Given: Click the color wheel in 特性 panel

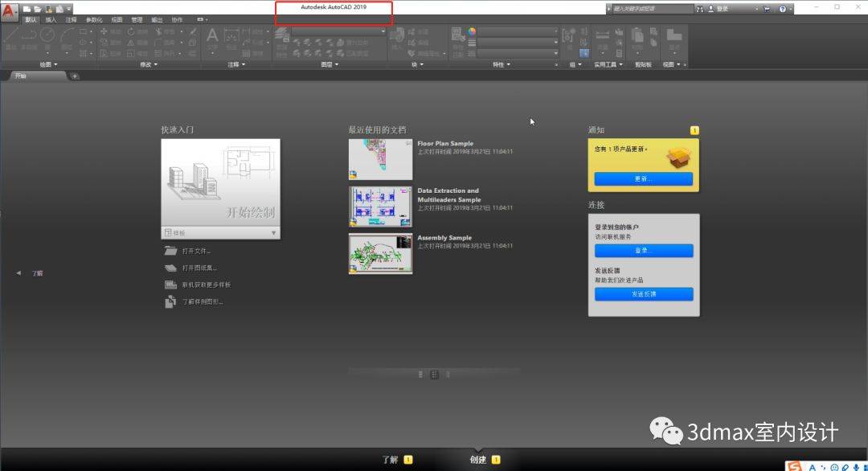Looking at the screenshot, I should pyautogui.click(x=472, y=31).
